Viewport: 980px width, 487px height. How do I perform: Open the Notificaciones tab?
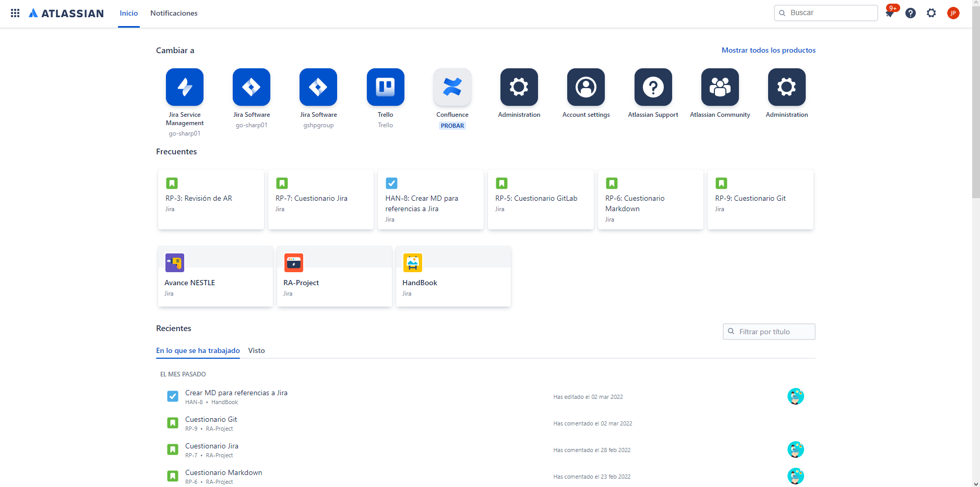click(174, 13)
